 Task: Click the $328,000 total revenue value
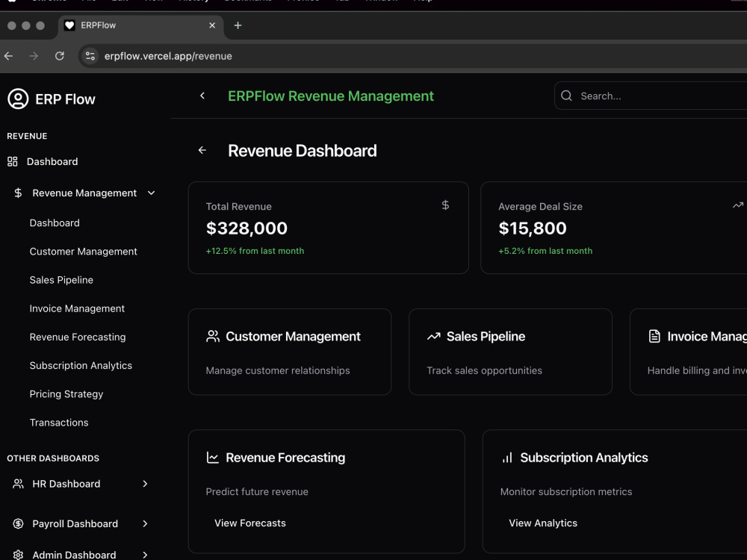pos(247,228)
